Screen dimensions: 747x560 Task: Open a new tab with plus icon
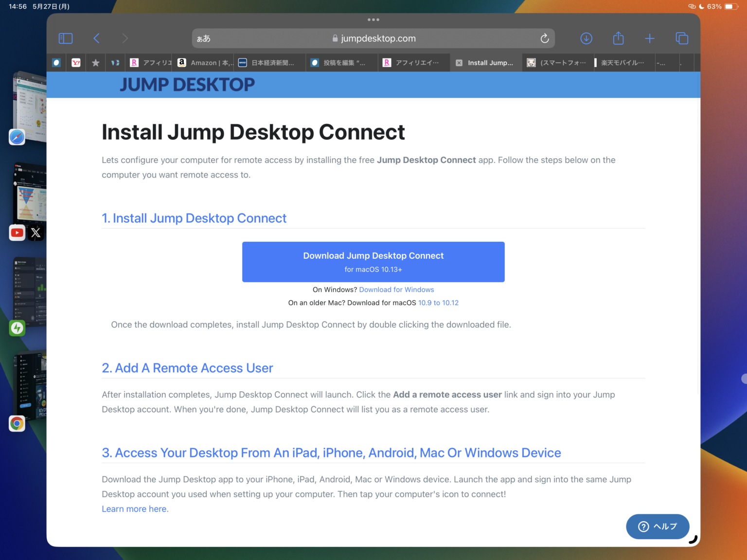tap(650, 38)
